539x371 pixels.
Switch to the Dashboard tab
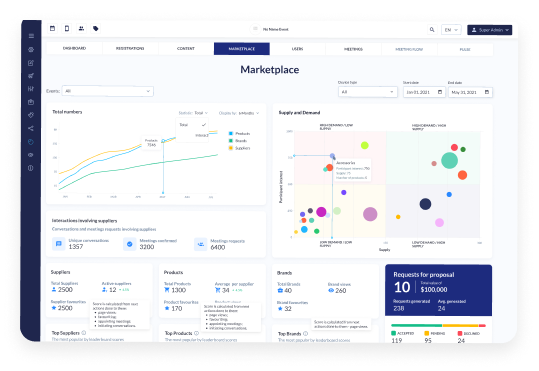coord(74,48)
